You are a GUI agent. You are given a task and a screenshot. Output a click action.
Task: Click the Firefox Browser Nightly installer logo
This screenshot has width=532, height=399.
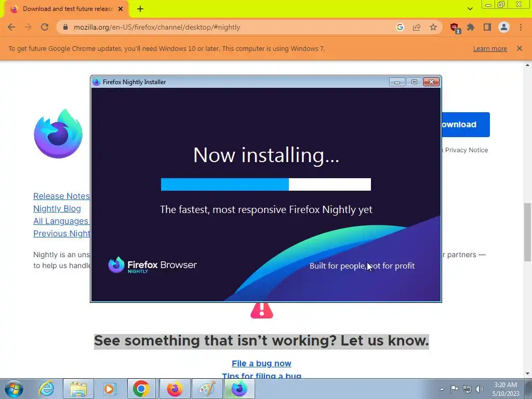[x=152, y=265]
